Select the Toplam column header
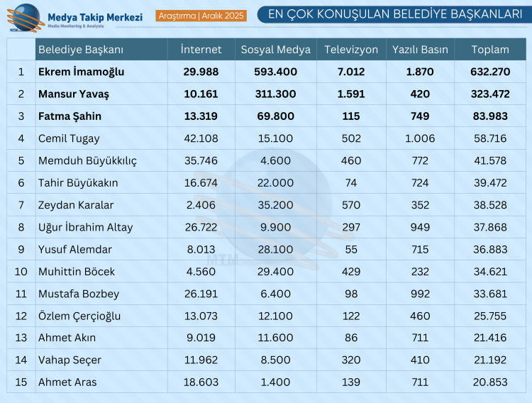532x403 pixels. click(x=490, y=50)
